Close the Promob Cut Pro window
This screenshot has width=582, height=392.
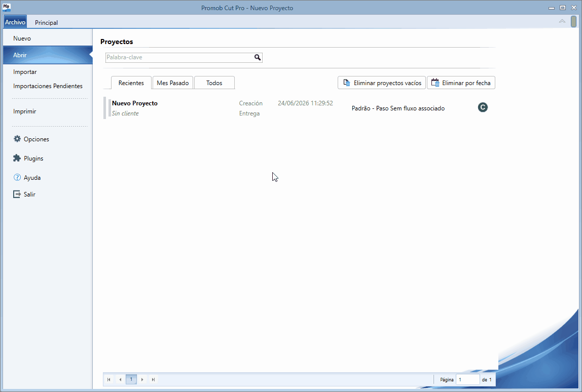point(574,8)
